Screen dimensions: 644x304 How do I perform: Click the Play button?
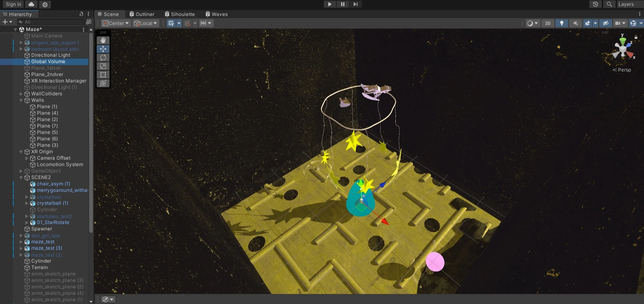(x=330, y=4)
